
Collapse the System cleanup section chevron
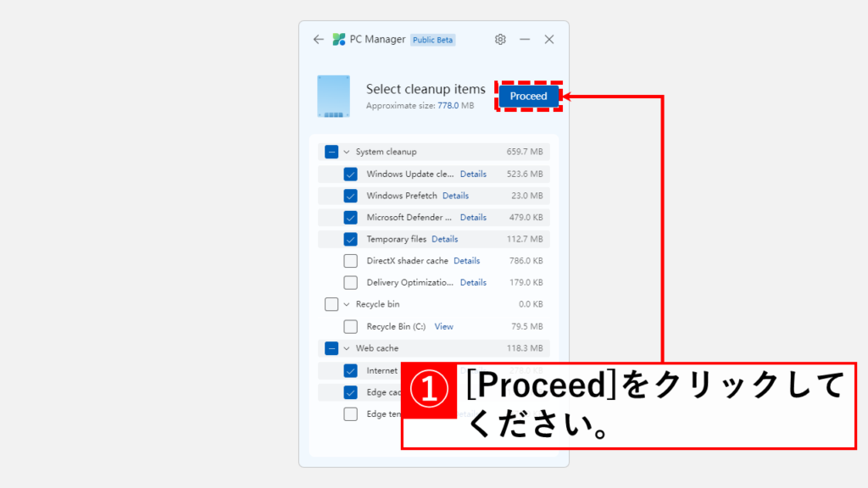(347, 152)
